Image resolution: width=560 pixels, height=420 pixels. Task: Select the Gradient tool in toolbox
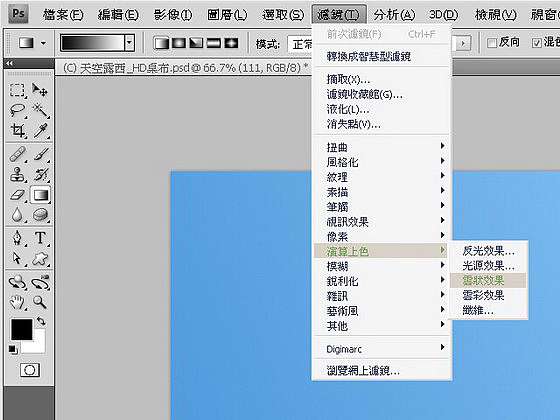pyautogui.click(x=40, y=195)
